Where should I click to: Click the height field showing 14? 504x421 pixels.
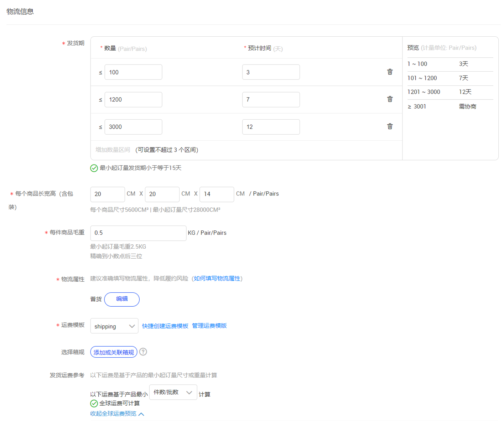217,194
